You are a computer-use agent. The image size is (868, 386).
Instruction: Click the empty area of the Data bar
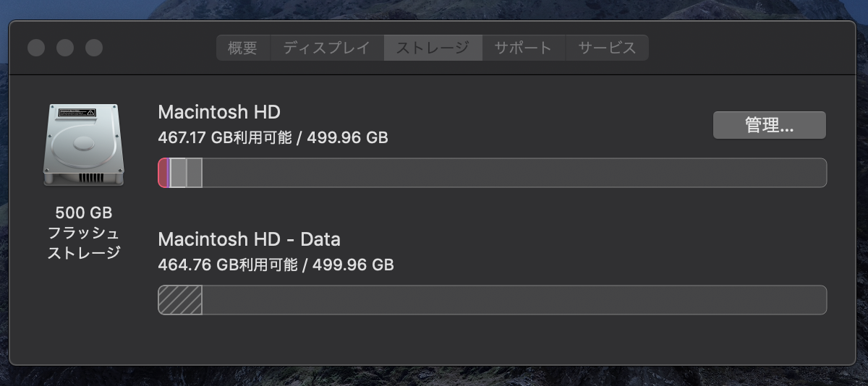point(506,300)
